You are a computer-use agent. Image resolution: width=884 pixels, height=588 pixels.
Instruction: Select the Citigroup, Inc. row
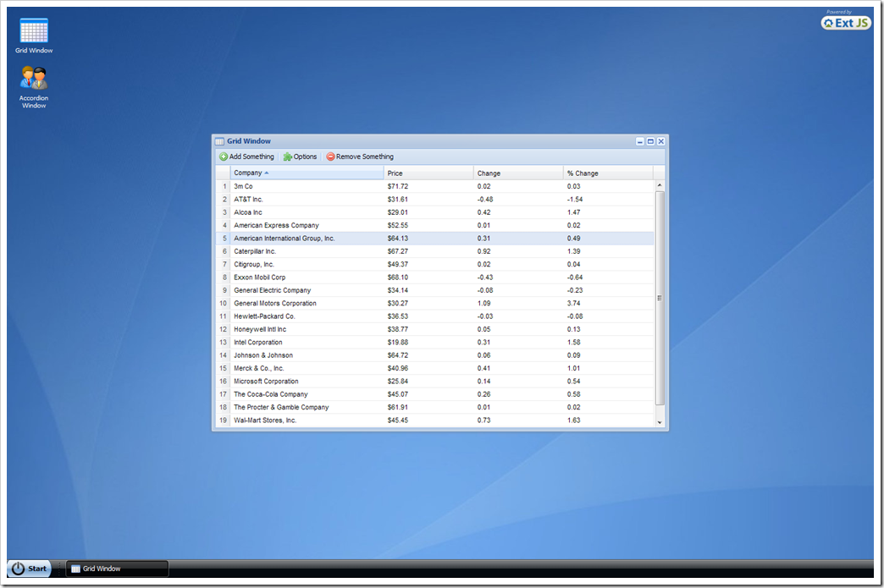434,264
